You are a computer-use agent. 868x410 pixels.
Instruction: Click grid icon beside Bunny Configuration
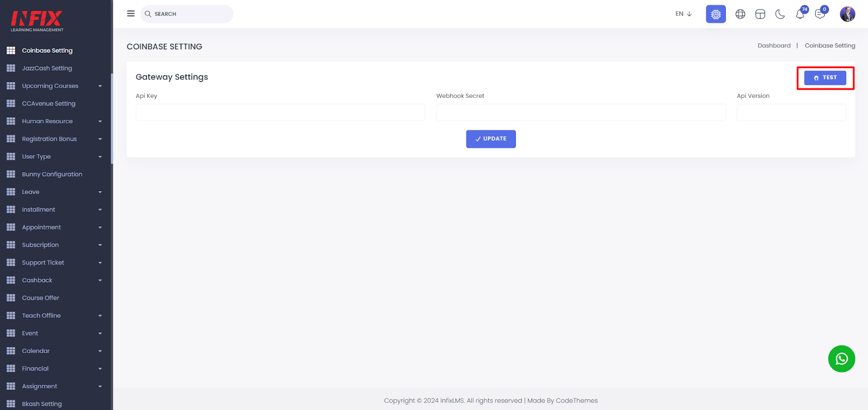pyautogui.click(x=11, y=174)
